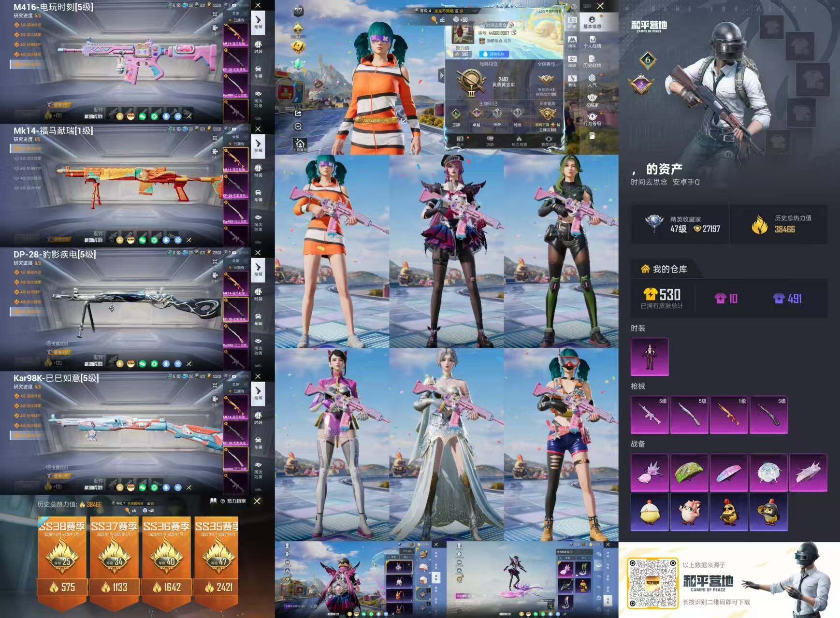Select first research level checkmark in Kar98K panel
840x618 pixels.
point(16,396)
